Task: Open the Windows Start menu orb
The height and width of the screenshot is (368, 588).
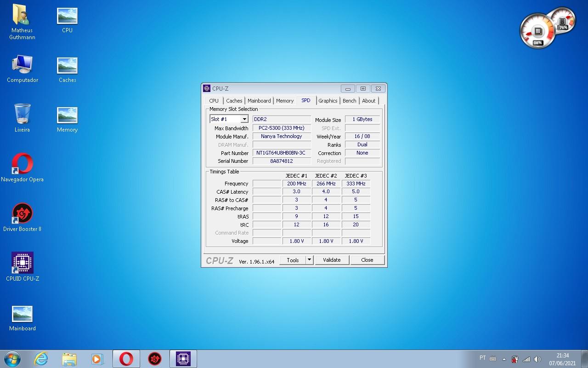Action: click(12, 359)
